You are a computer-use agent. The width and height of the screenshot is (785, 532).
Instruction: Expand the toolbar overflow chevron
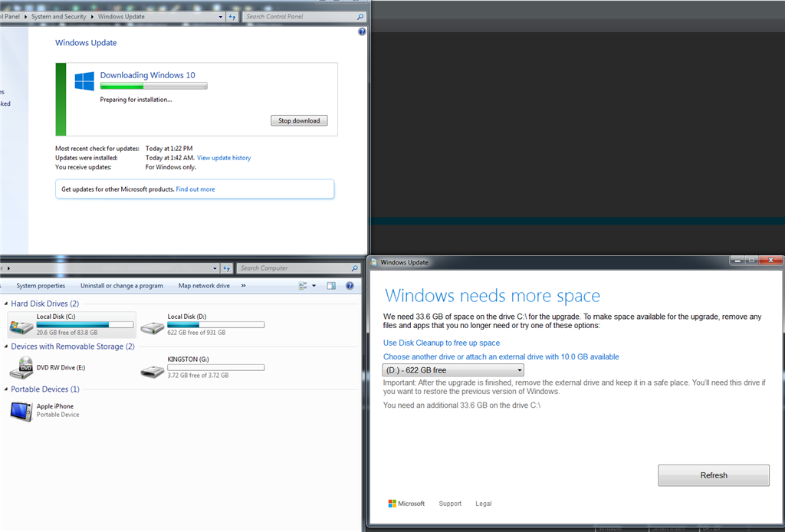[x=243, y=286]
